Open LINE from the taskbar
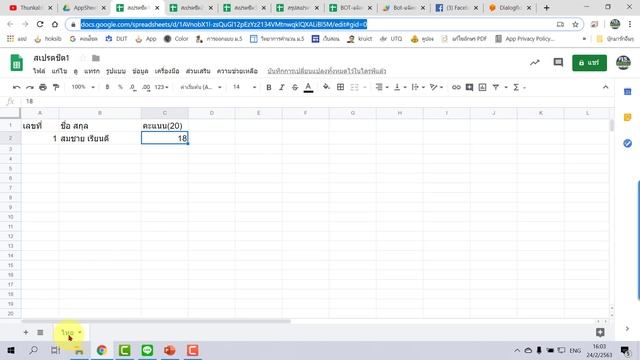The image size is (640, 360). [x=147, y=350]
